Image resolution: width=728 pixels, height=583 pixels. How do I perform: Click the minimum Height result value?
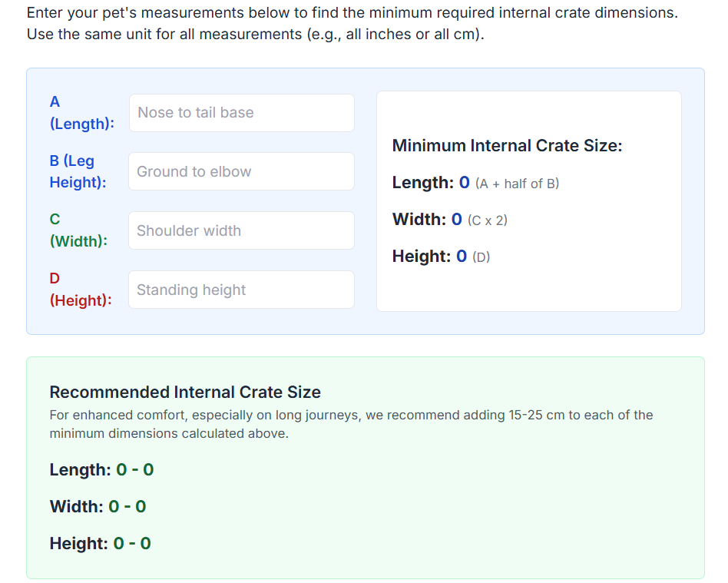click(462, 257)
